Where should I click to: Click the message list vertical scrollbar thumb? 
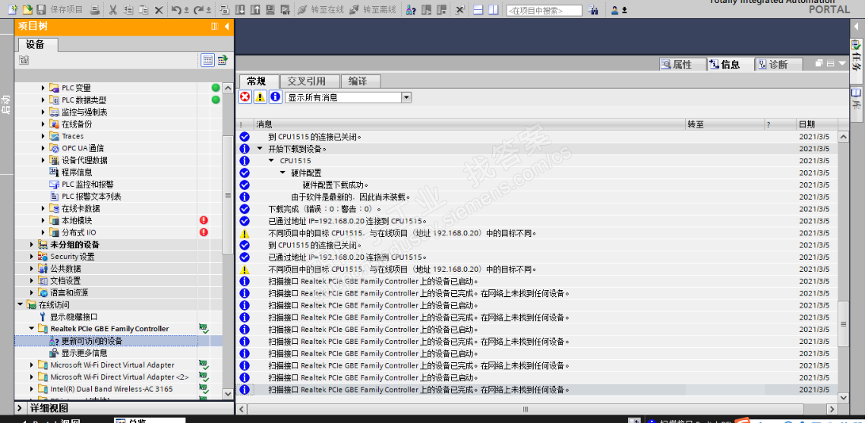pyautogui.click(x=842, y=324)
